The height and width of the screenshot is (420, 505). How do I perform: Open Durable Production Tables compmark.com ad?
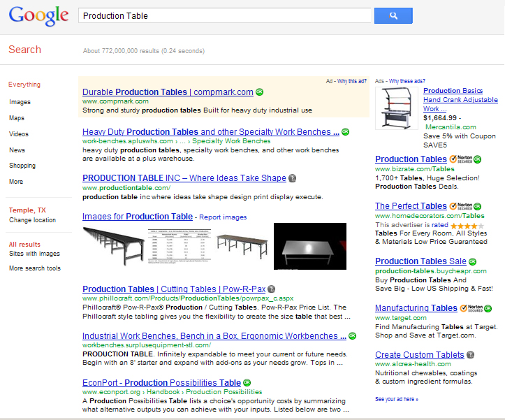[168, 92]
